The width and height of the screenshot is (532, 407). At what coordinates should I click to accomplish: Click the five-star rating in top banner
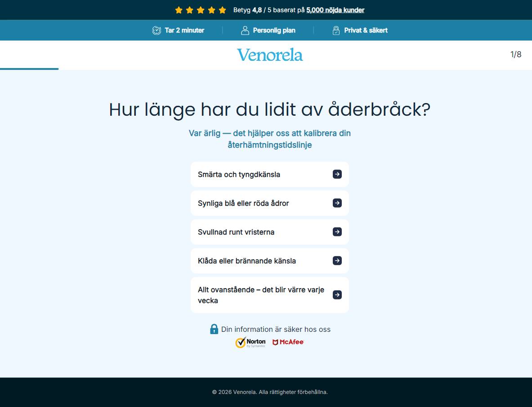coord(201,10)
